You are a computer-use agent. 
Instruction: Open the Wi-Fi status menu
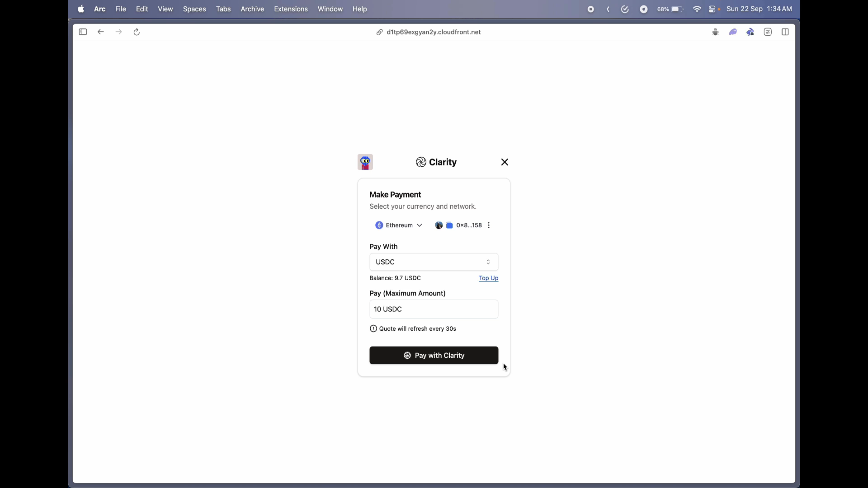pyautogui.click(x=697, y=9)
